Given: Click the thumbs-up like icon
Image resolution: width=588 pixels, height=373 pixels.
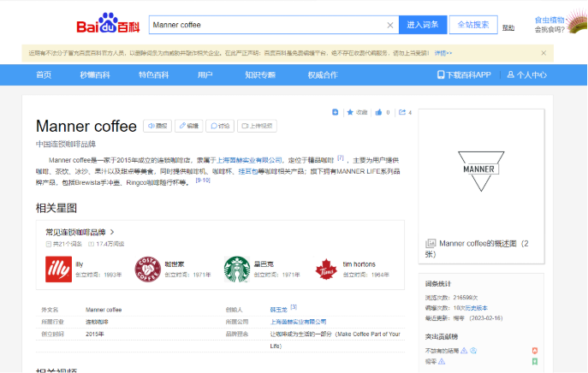Looking at the screenshot, I should click(x=378, y=112).
